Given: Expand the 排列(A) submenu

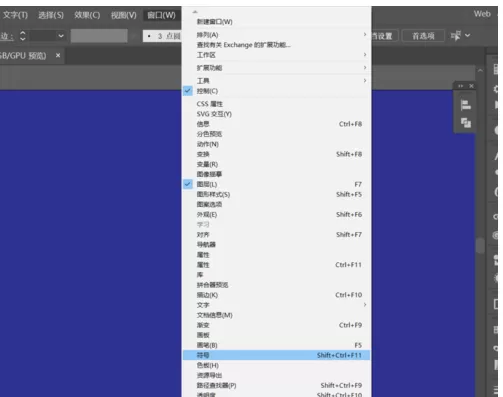Looking at the screenshot, I should click(277, 35).
